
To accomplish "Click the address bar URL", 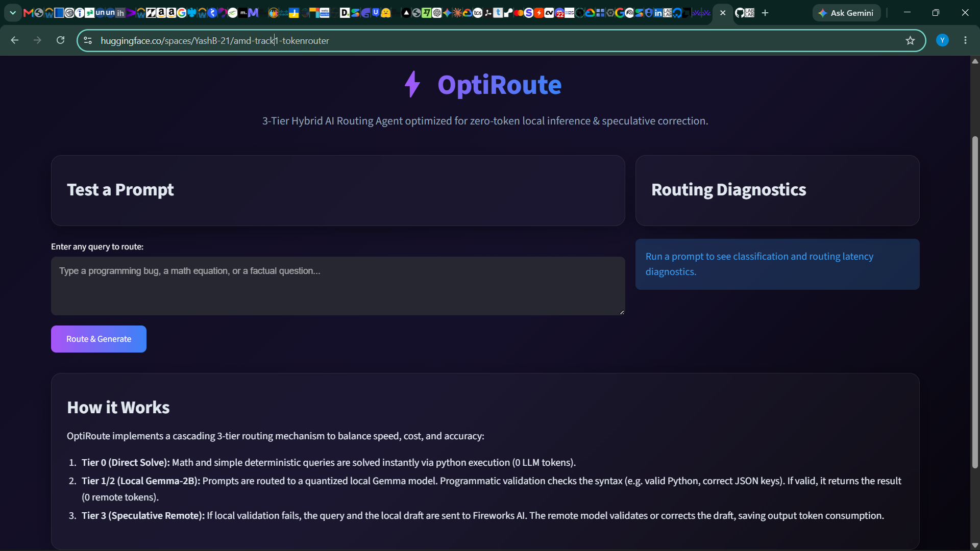I will (x=215, y=40).
